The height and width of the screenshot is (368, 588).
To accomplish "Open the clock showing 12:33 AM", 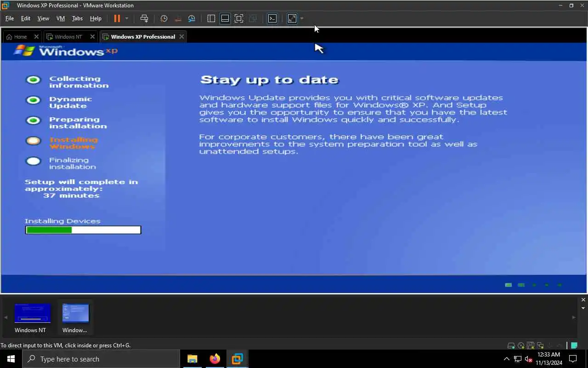I will pos(548,359).
